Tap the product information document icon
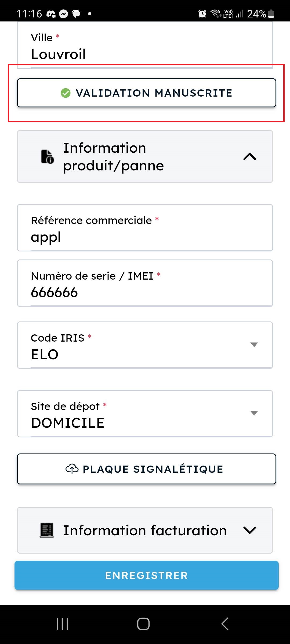The image size is (290, 644). [x=48, y=157]
